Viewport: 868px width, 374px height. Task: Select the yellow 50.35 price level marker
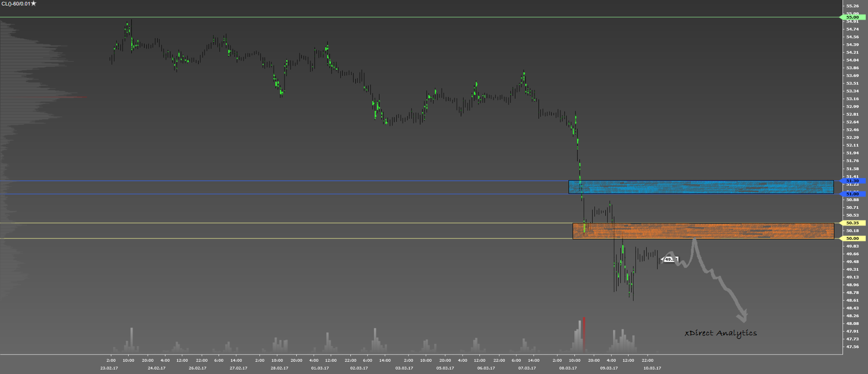[852, 223]
